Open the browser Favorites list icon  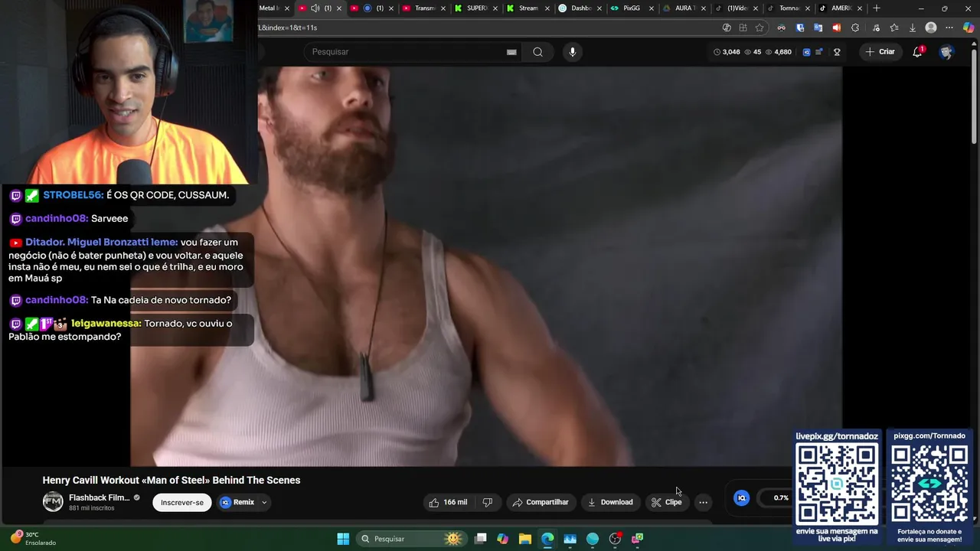pos(893,28)
